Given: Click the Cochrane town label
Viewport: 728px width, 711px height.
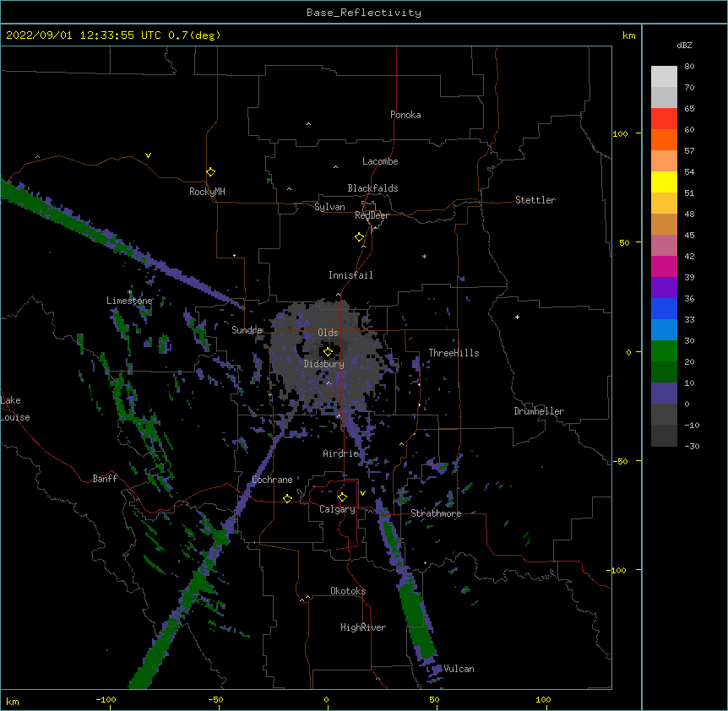Looking at the screenshot, I should 272,480.
